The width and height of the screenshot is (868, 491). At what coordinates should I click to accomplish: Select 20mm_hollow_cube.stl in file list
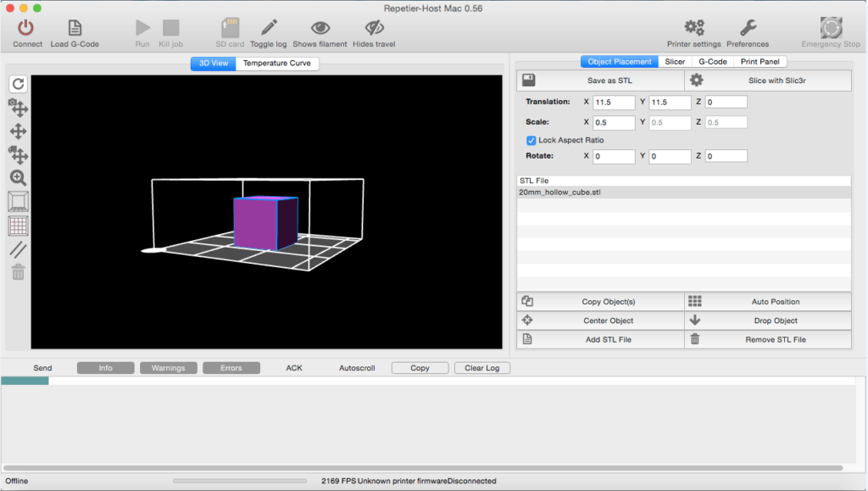click(684, 192)
